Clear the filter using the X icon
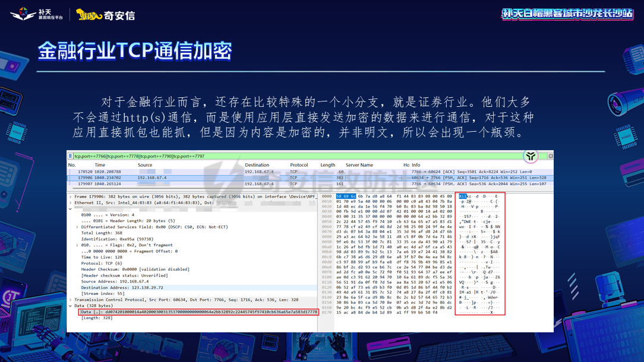 pos(551,155)
